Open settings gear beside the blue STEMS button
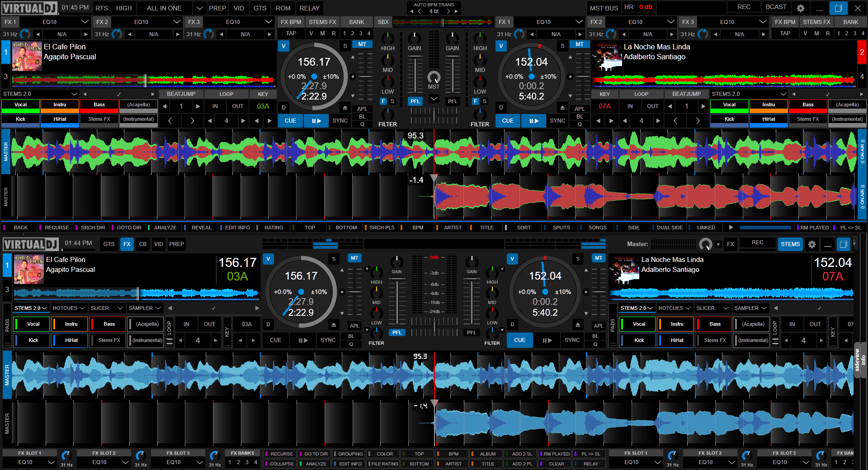 [812, 244]
